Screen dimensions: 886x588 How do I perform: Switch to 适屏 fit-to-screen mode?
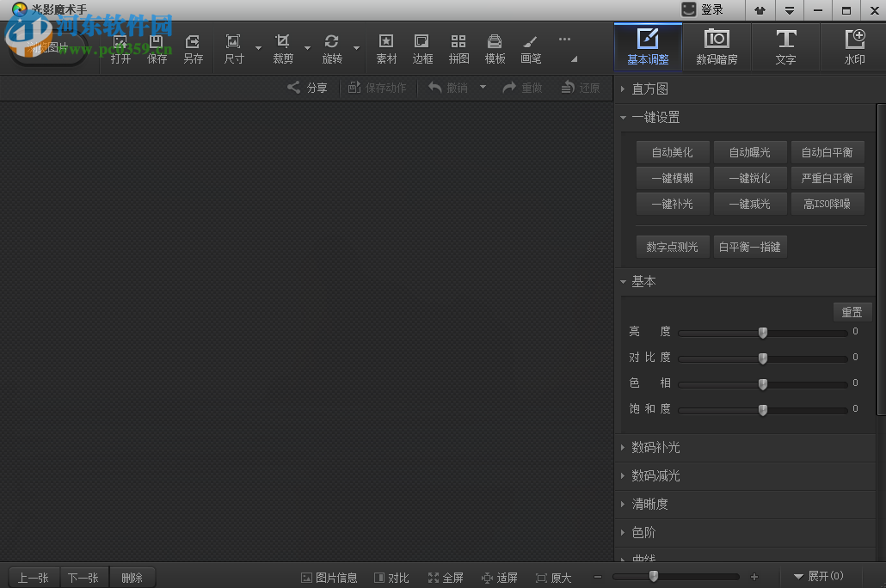tap(500, 577)
